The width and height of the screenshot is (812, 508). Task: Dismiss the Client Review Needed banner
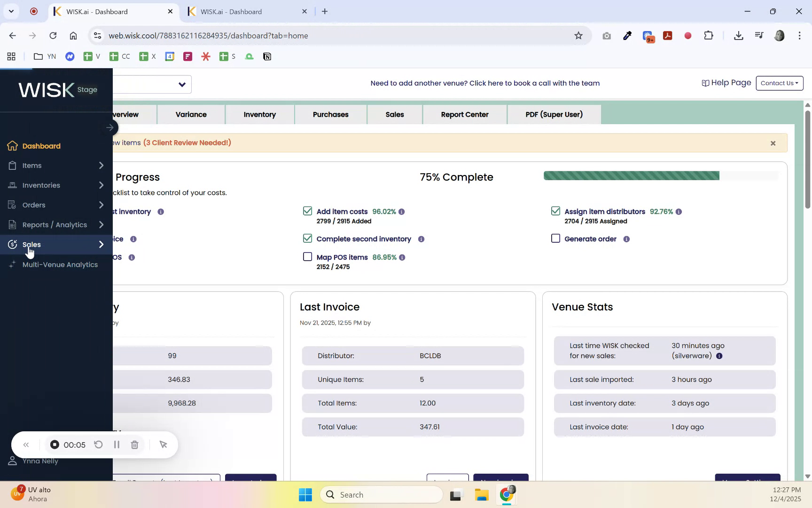click(773, 143)
